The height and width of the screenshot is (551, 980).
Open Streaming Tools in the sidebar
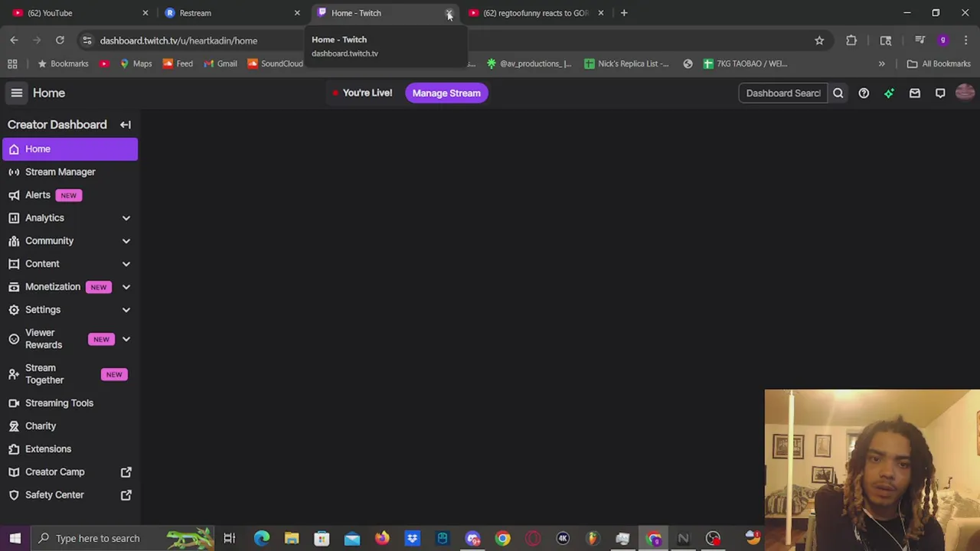point(70,403)
